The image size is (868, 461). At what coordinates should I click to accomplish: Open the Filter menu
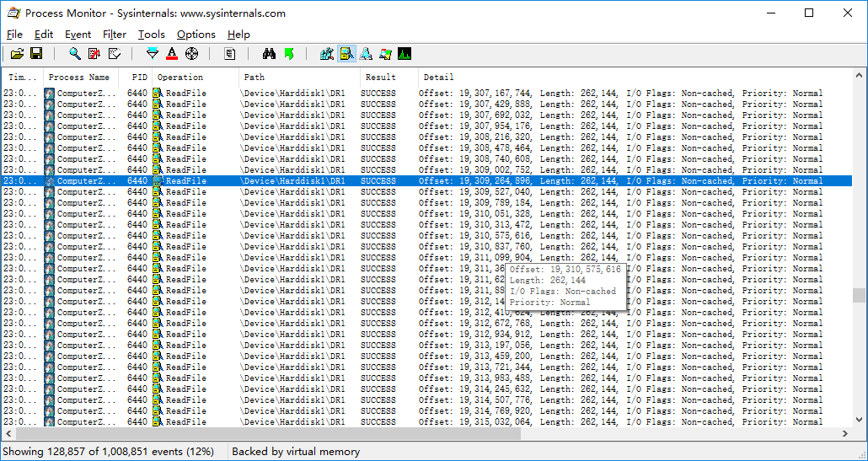click(x=115, y=35)
